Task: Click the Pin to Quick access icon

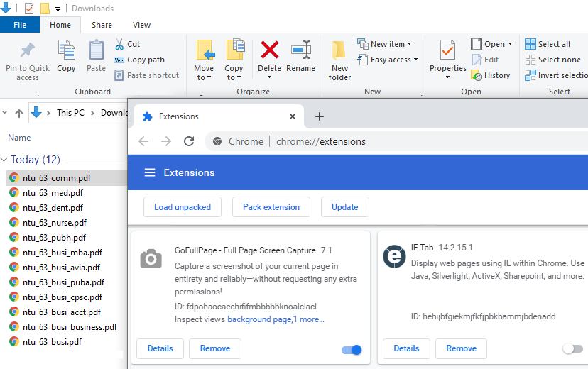Action: [28, 51]
